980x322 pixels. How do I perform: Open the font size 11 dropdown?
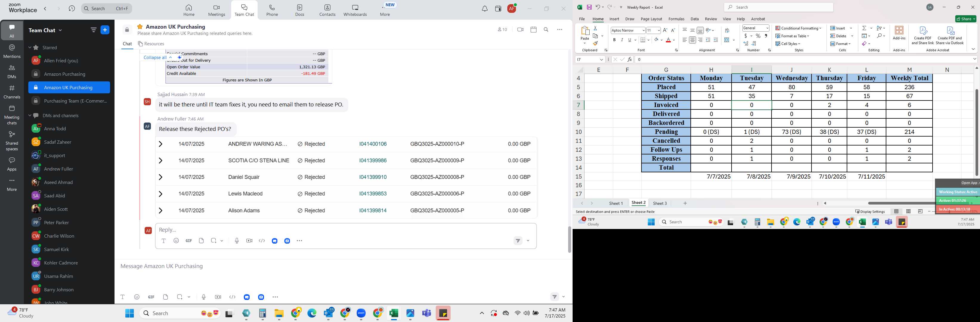[x=659, y=30]
